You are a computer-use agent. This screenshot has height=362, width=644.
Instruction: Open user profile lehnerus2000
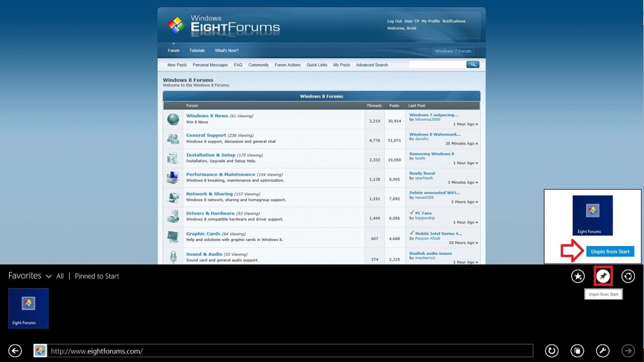(428, 119)
